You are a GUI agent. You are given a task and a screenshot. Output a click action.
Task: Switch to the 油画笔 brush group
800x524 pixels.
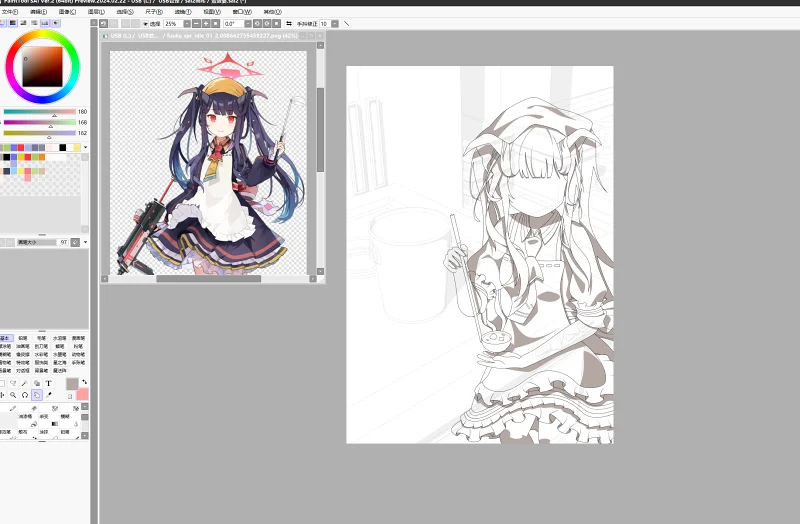(x=23, y=346)
